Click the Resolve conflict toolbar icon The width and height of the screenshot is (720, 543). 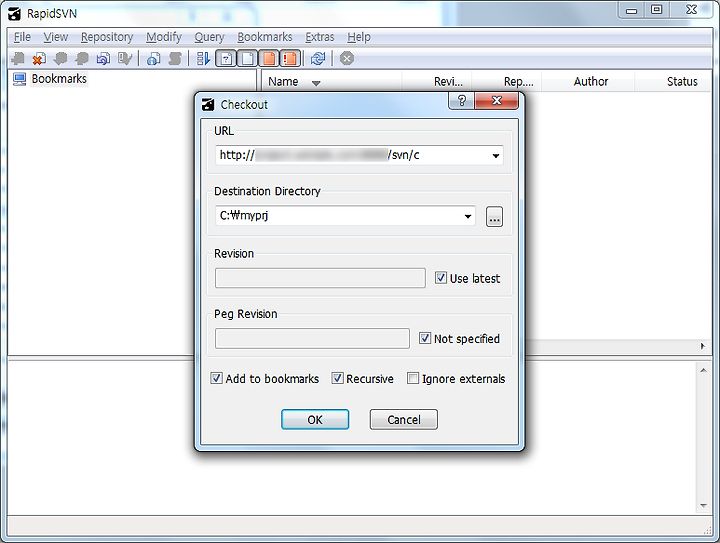tap(124, 58)
